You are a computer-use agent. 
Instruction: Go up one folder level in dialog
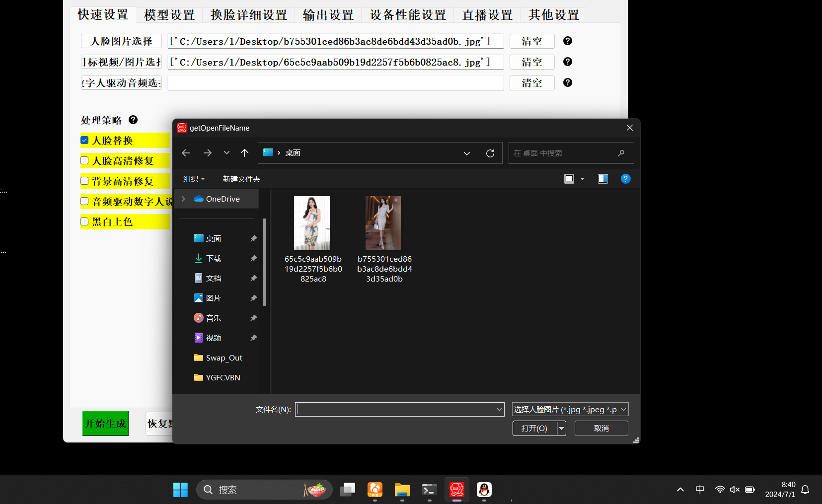244,153
